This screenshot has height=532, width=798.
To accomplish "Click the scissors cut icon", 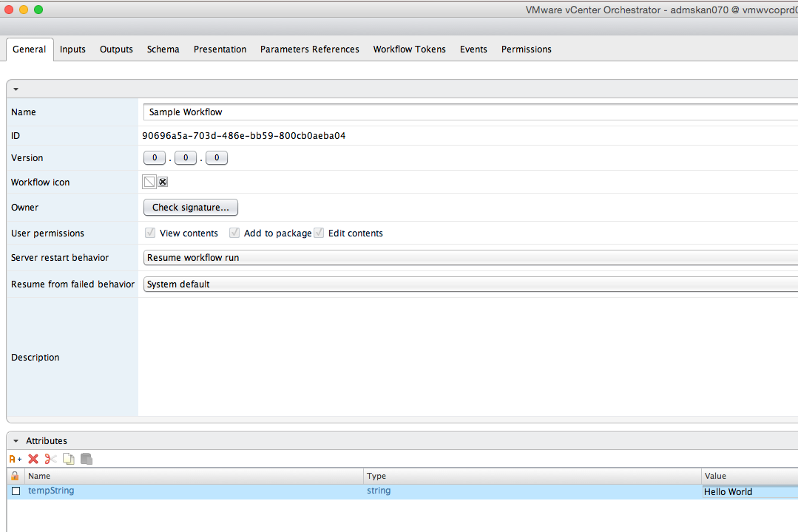I will [50, 459].
